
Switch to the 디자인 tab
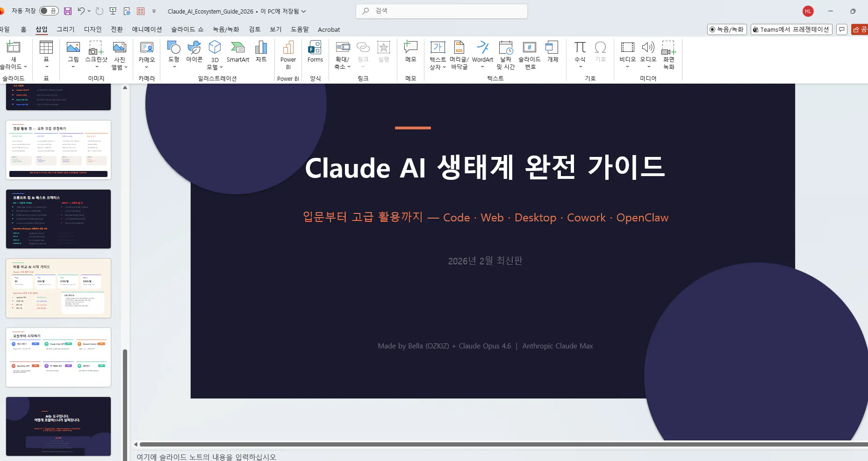[93, 29]
